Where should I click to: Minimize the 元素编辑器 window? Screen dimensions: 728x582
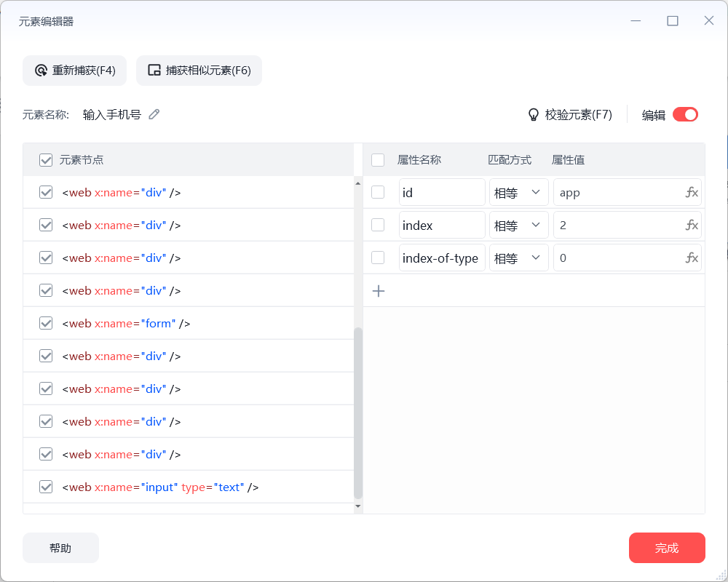tap(636, 21)
